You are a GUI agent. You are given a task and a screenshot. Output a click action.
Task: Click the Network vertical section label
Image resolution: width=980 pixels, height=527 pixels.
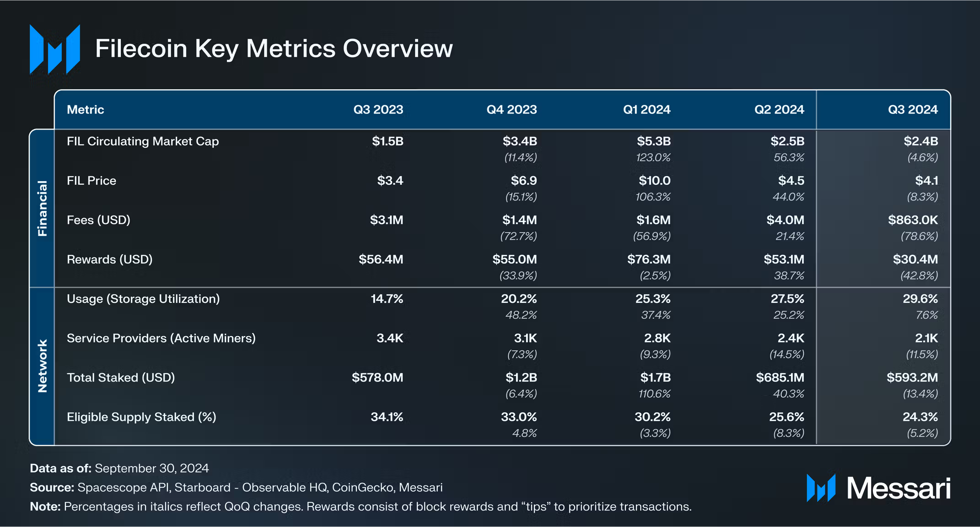click(42, 366)
